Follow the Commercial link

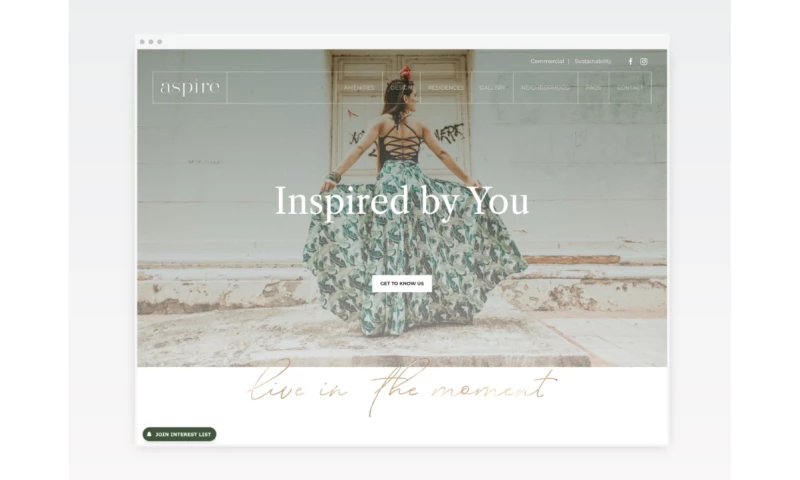tap(547, 61)
